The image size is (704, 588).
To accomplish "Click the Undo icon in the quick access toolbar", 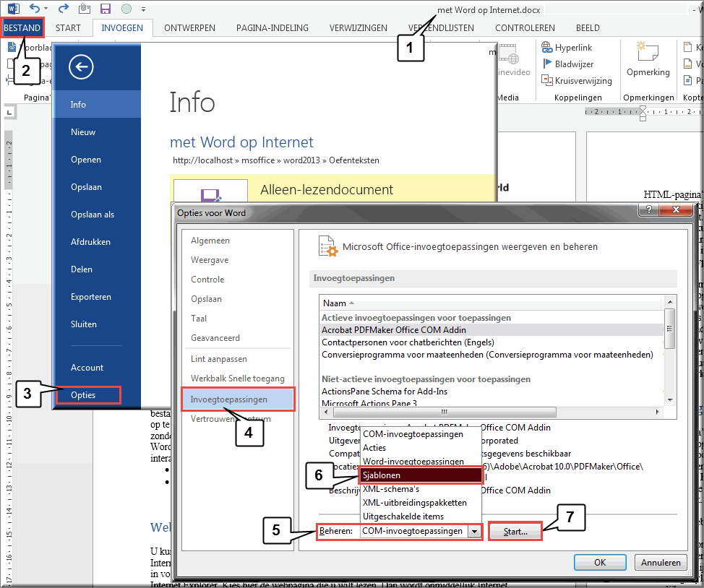I will pyautogui.click(x=35, y=8).
